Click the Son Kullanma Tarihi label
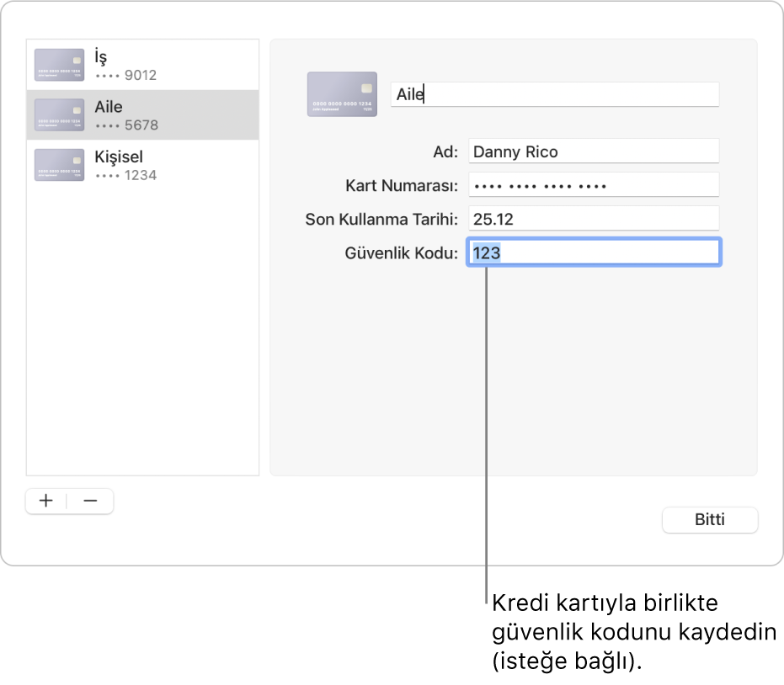The width and height of the screenshot is (784, 685). (x=381, y=220)
